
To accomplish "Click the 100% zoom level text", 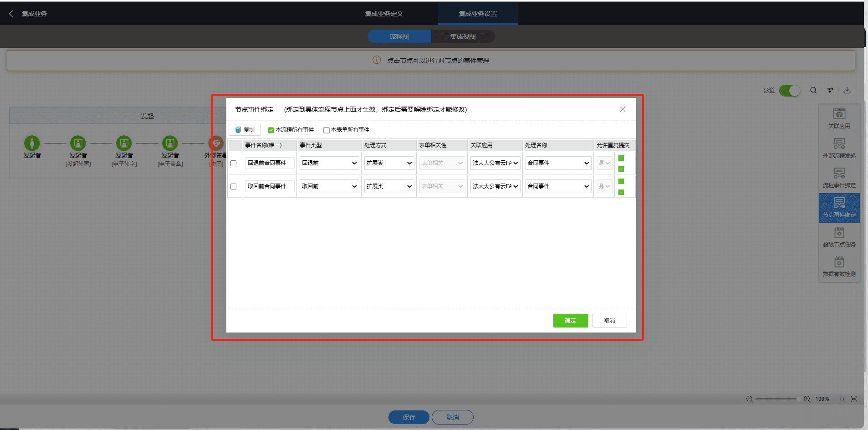I will click(x=822, y=399).
